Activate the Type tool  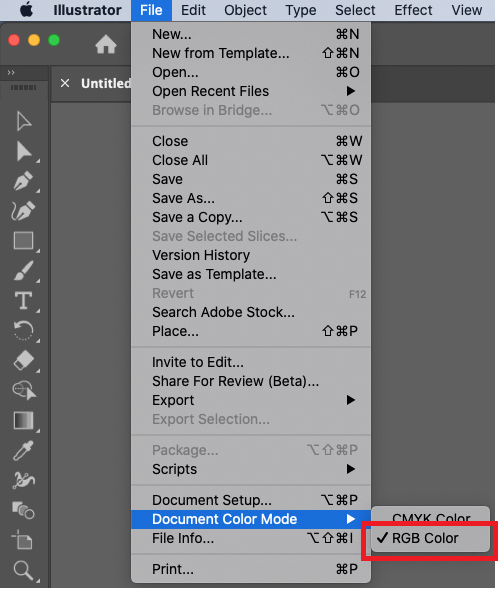tap(23, 301)
